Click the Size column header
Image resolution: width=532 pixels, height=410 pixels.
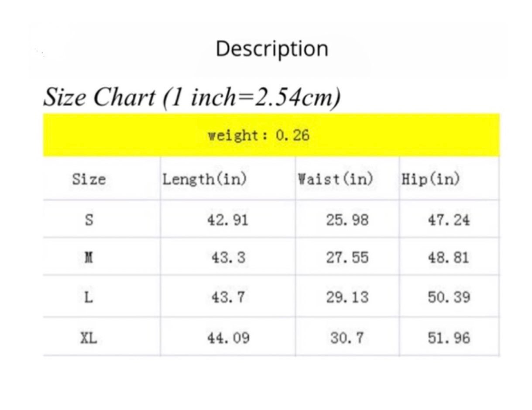pyautogui.click(x=89, y=179)
